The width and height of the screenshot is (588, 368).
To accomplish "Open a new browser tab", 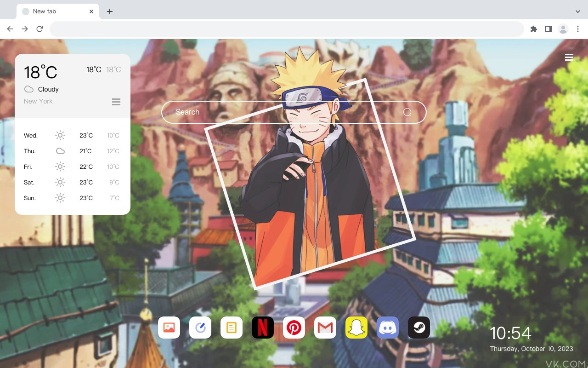I will [109, 11].
